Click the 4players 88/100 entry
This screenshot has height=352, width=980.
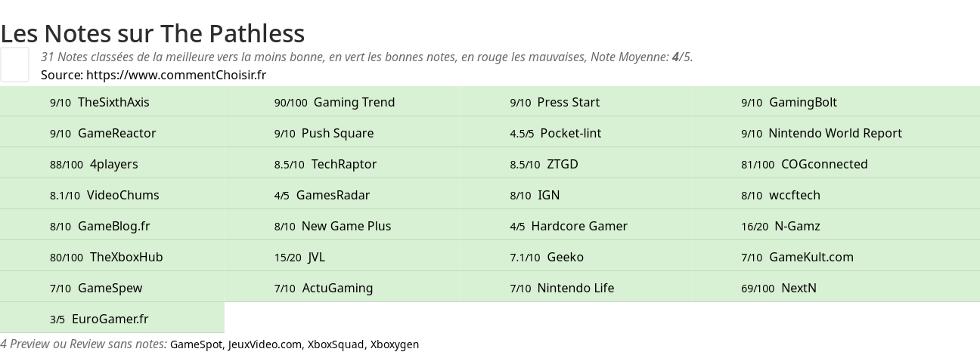pos(112,164)
